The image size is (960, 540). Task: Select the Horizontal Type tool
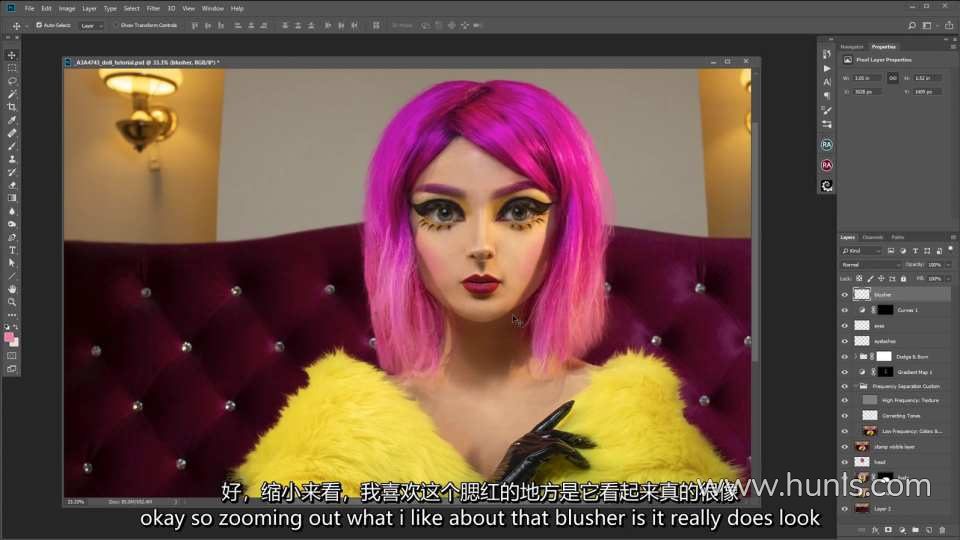tap(12, 250)
